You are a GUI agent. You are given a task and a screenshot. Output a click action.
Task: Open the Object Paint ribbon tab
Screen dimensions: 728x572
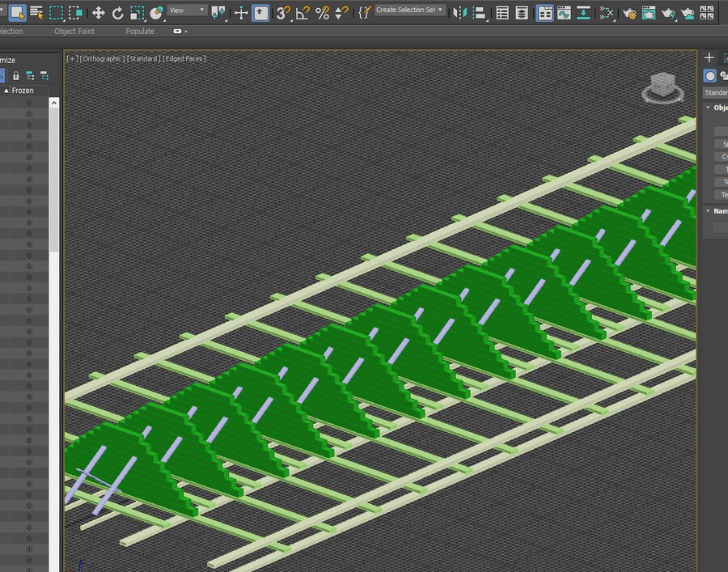pos(74,32)
